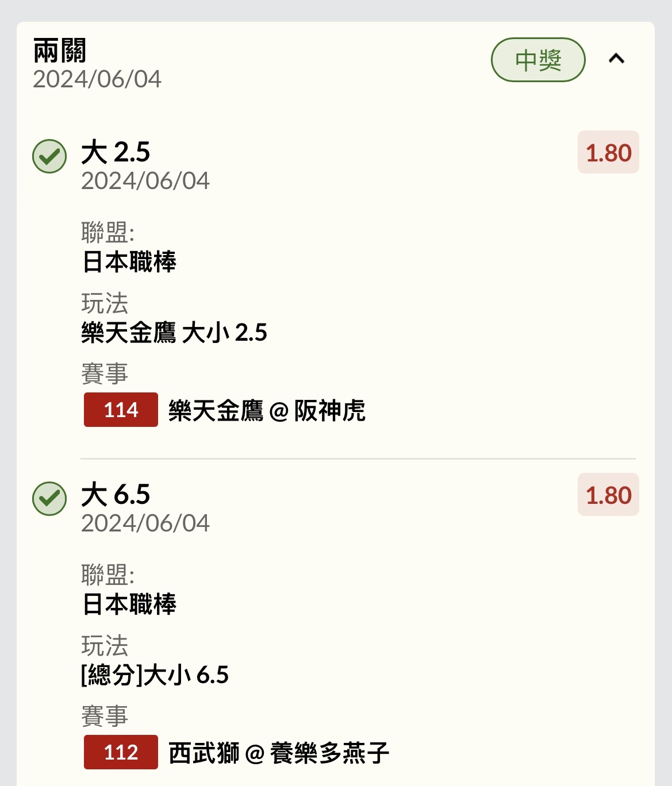Click the 中獎 status badge

click(537, 60)
